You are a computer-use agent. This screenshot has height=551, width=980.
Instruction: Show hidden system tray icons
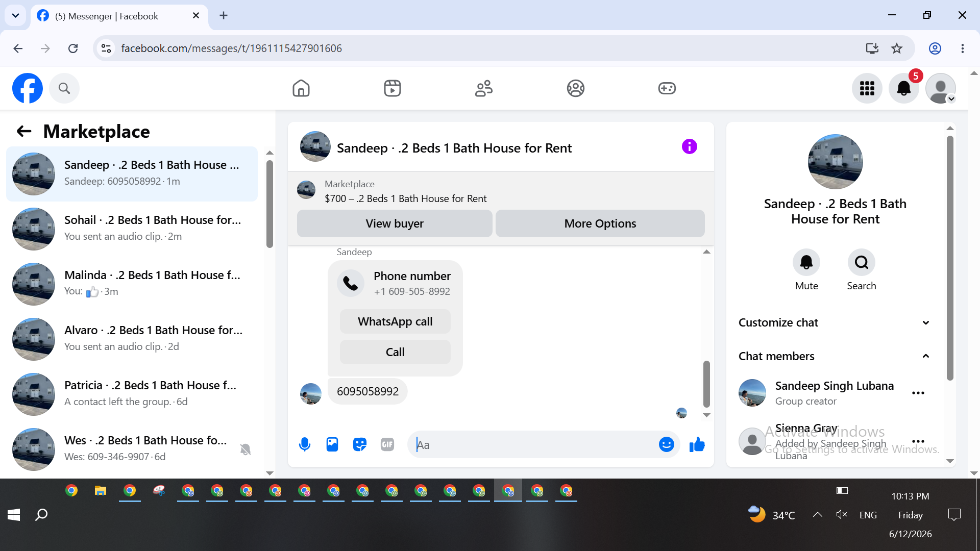pyautogui.click(x=817, y=515)
